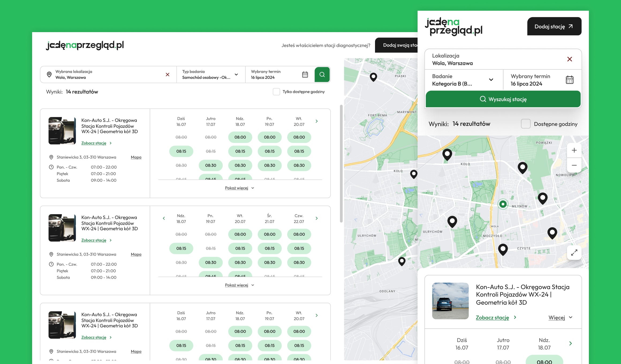Open Mapa link in first station card
Image resolution: width=621 pixels, height=364 pixels.
pos(136,157)
